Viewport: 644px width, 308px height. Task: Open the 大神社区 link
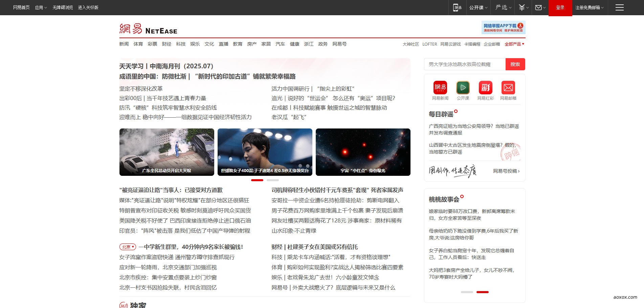click(411, 44)
